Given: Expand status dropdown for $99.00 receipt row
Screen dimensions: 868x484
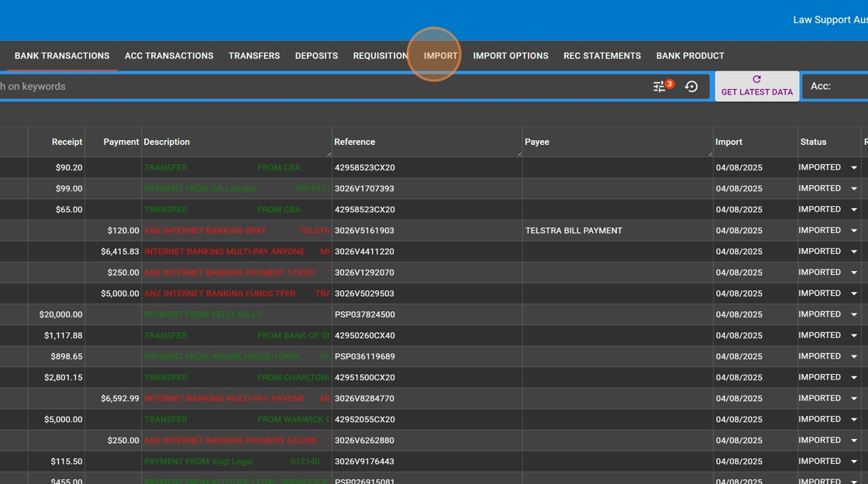Looking at the screenshot, I should point(854,189).
